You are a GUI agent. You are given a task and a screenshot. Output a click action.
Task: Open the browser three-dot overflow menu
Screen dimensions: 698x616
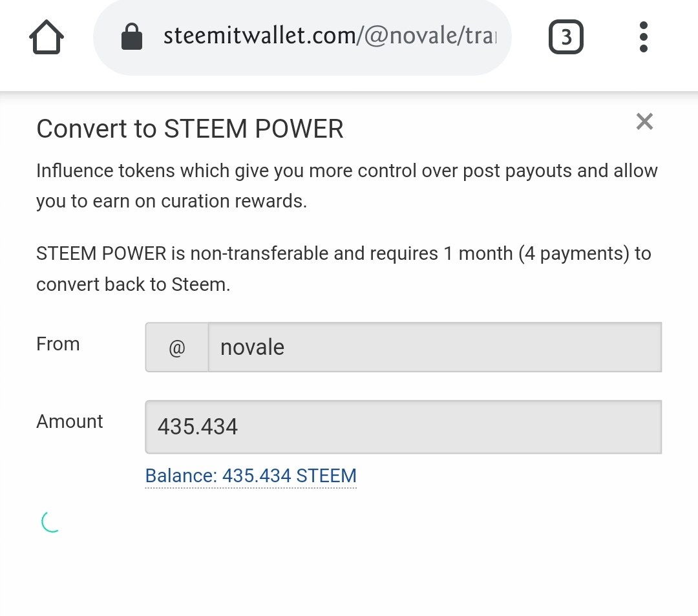pos(643,37)
